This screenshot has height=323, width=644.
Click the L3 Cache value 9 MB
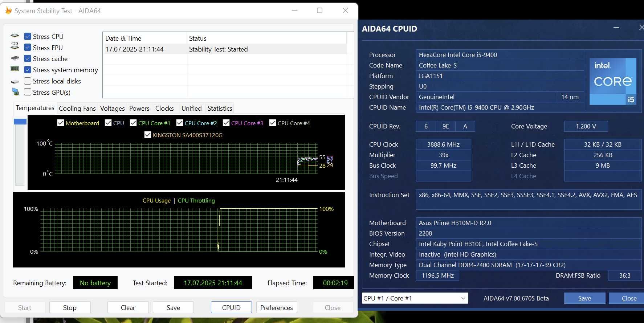click(603, 165)
